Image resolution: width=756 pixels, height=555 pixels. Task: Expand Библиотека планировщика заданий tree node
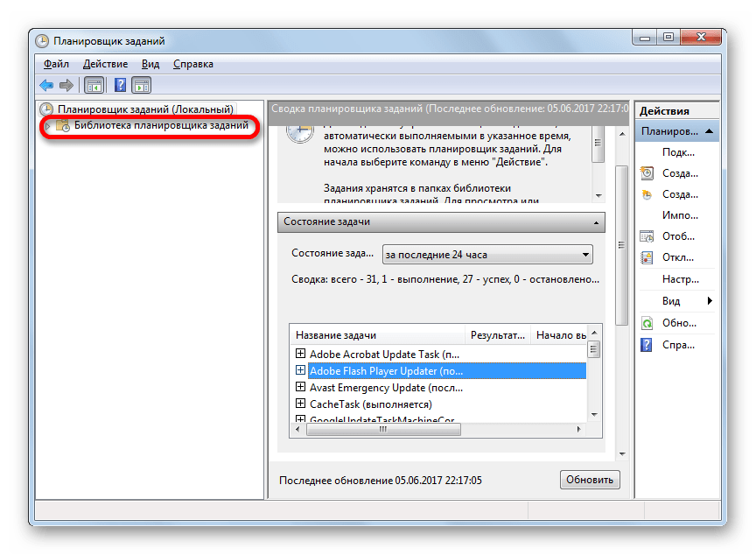(48, 126)
